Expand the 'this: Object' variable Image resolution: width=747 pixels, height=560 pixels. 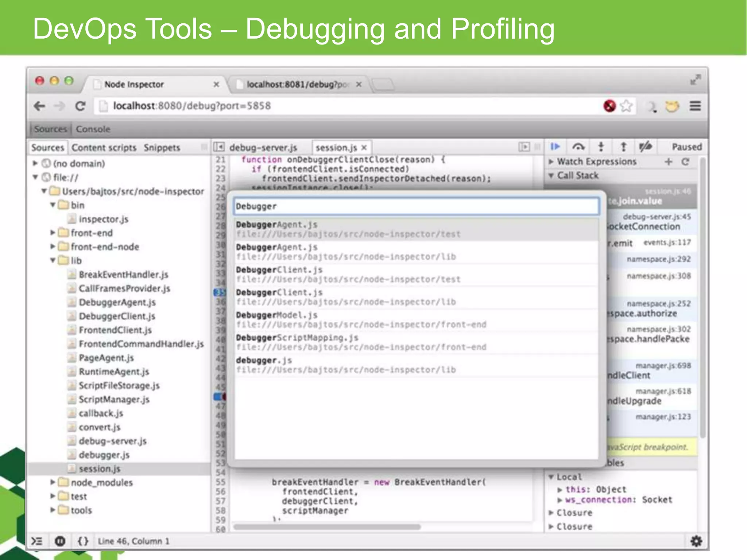tap(560, 489)
